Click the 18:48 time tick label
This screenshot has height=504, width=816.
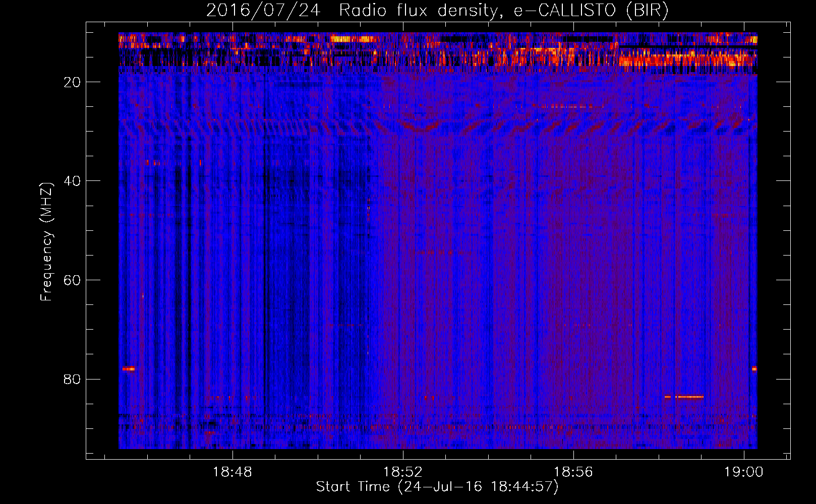tap(232, 472)
